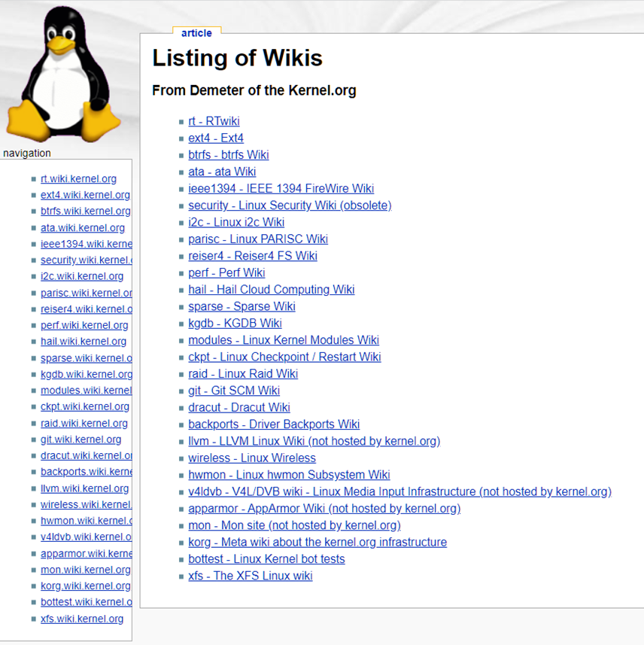Open kgdb - KGDB Wiki link
Screen dimensions: 644x645
coord(235,324)
